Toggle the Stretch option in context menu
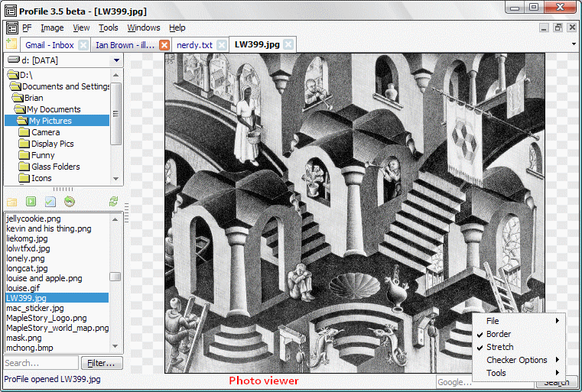Screen dimensions: 582x392 499,347
